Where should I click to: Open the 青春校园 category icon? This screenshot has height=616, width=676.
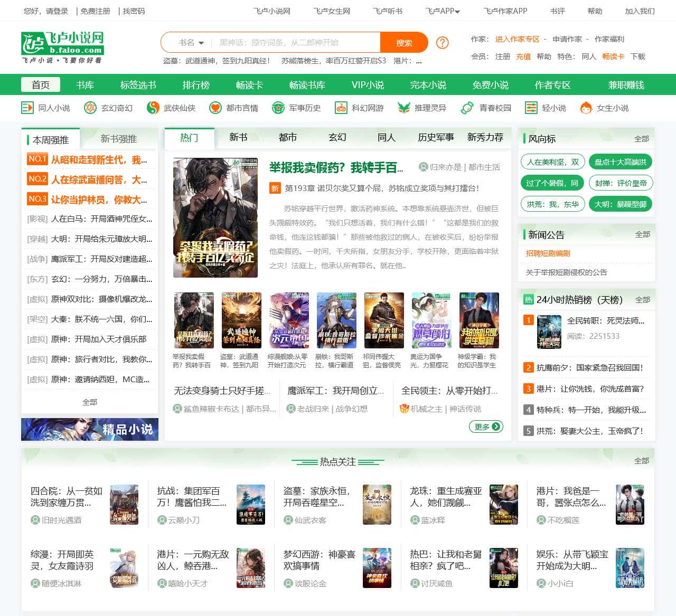point(467,108)
